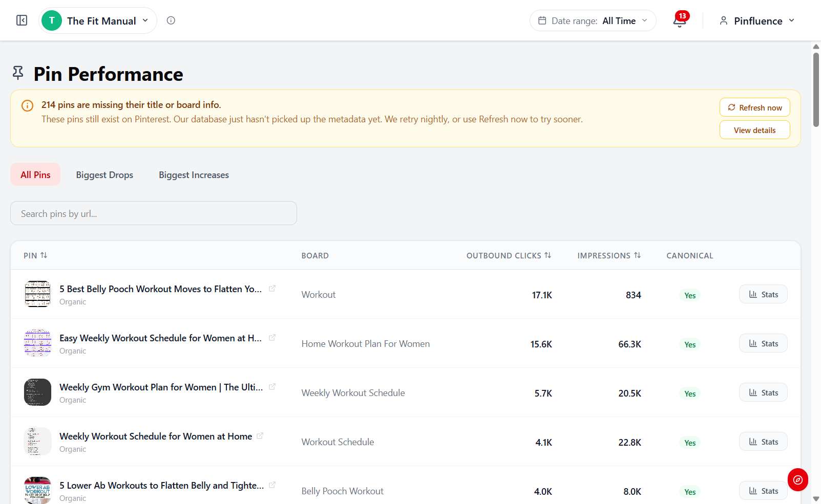The height and width of the screenshot is (504, 821).
Task: Click the View details button
Action: coord(755,130)
